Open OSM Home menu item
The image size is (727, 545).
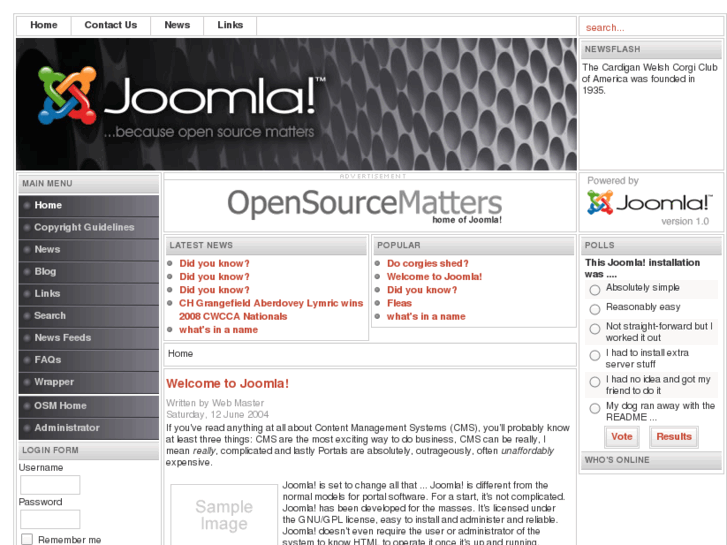[x=89, y=406]
